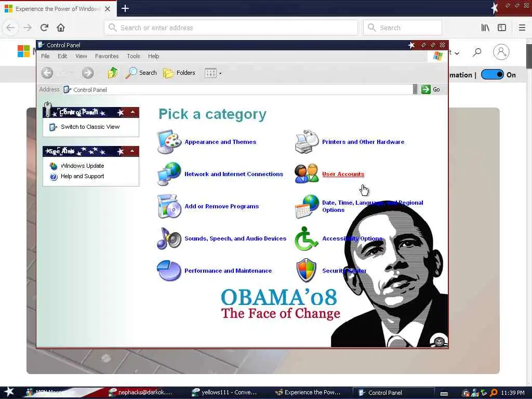Click the Add or Remove Programs text link

(x=221, y=206)
